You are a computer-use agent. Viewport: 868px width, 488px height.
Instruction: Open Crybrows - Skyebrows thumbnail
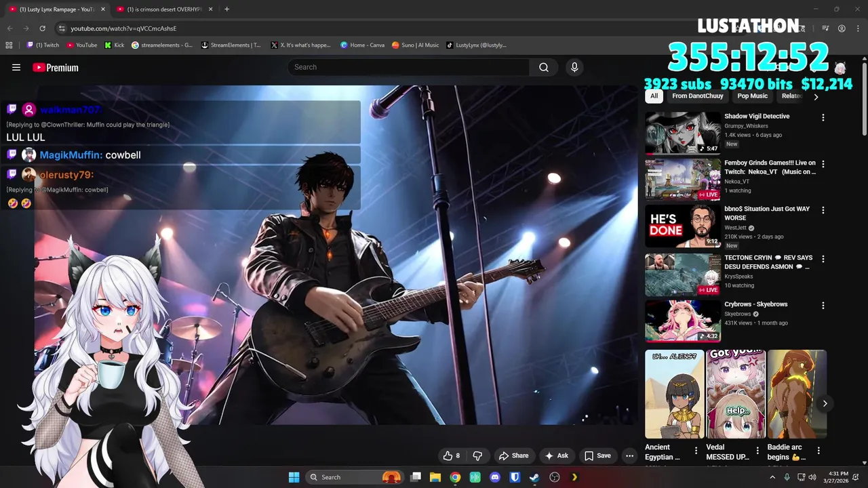683,321
